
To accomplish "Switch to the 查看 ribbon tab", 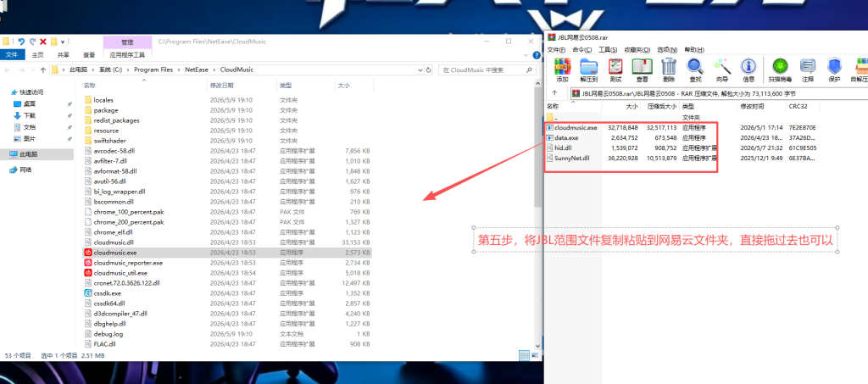I will click(x=89, y=55).
